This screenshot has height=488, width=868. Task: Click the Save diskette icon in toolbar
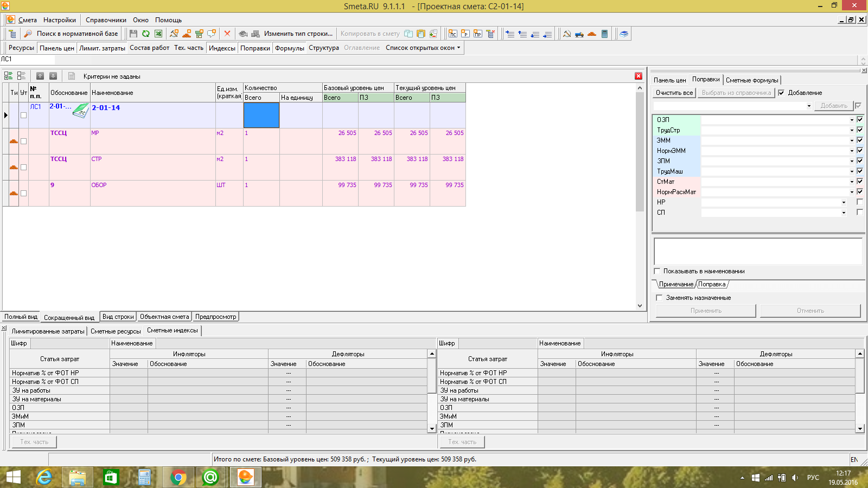point(133,34)
